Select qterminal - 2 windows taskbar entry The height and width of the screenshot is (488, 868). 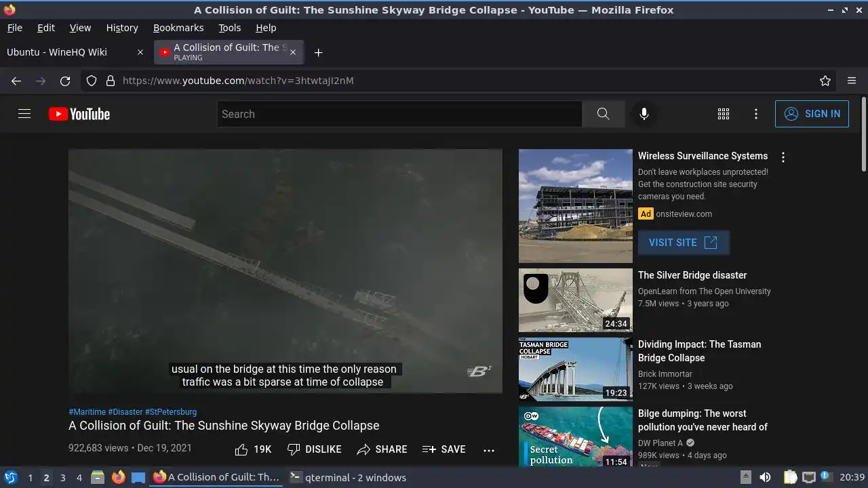pyautogui.click(x=348, y=477)
